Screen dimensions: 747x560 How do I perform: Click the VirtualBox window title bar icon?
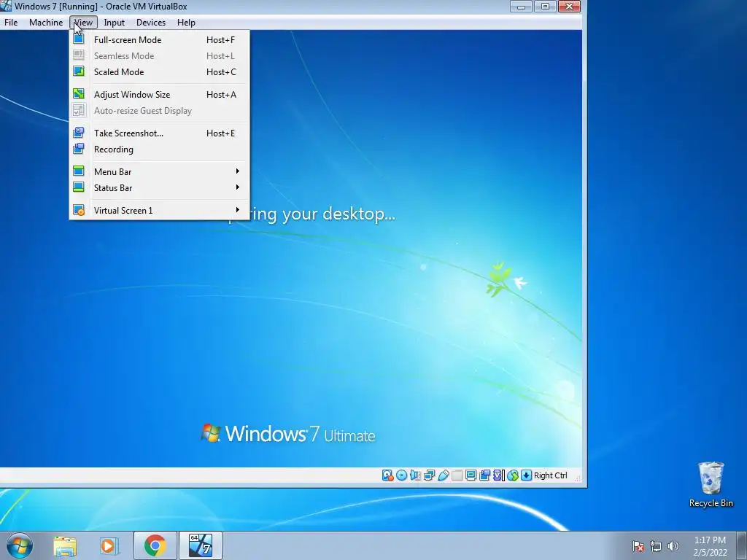6,6
